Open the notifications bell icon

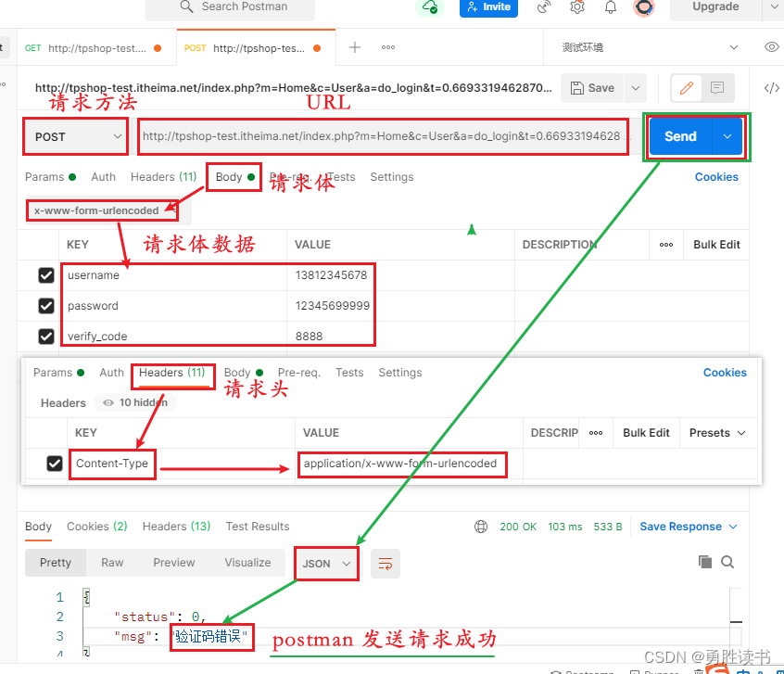tap(611, 6)
